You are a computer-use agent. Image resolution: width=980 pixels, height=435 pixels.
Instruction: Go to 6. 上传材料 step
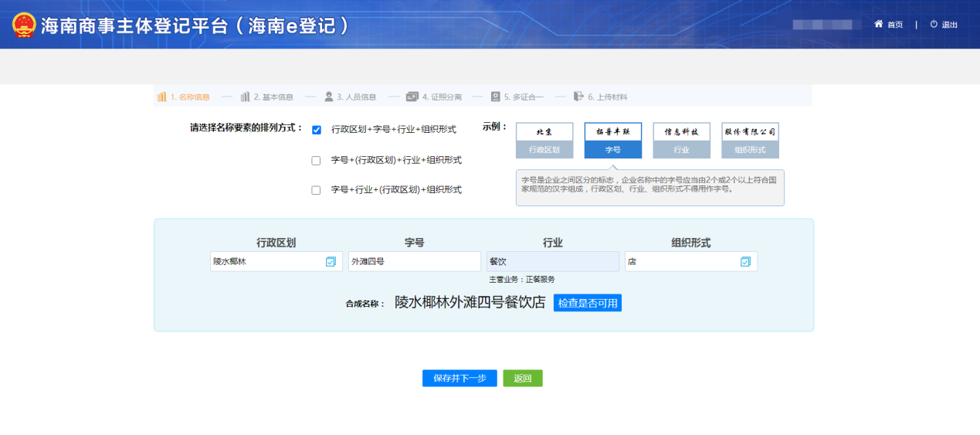click(x=607, y=97)
